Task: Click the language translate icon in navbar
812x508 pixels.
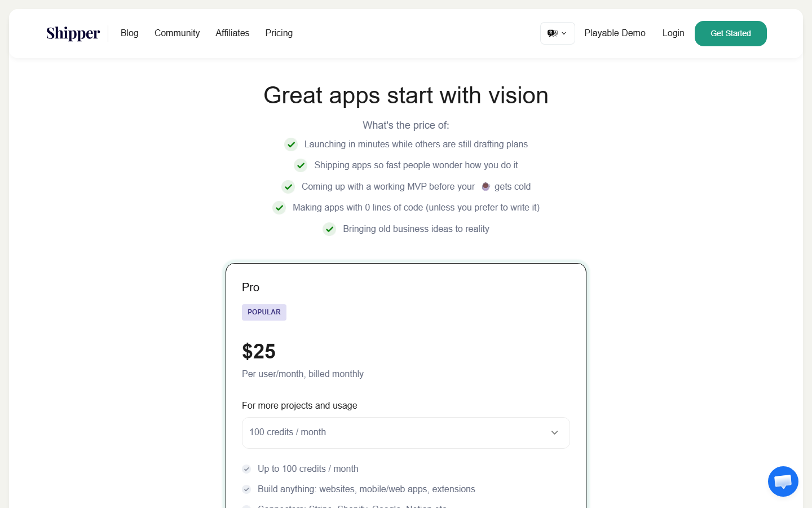Action: click(553, 33)
